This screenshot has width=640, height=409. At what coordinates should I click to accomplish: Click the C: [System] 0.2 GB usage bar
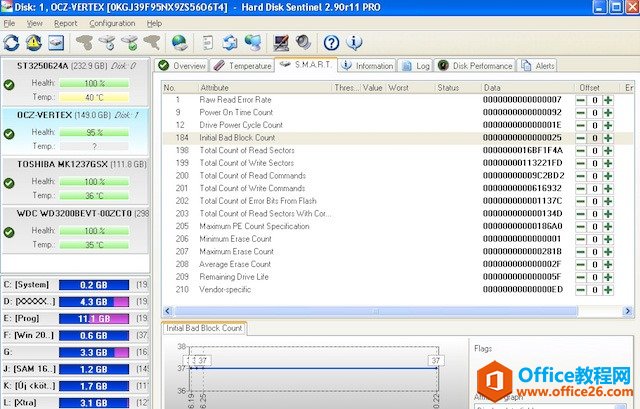click(x=94, y=285)
